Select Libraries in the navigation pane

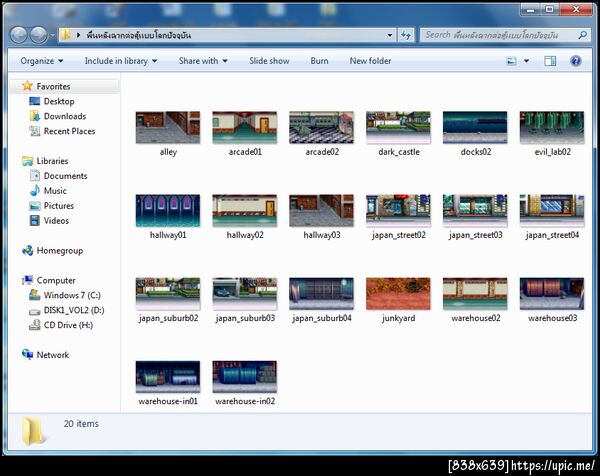tap(52, 161)
